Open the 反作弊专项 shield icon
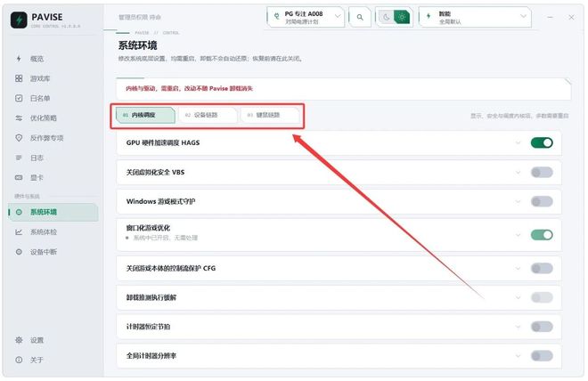Image resolution: width=588 pixels, height=381 pixels. pyautogui.click(x=19, y=138)
